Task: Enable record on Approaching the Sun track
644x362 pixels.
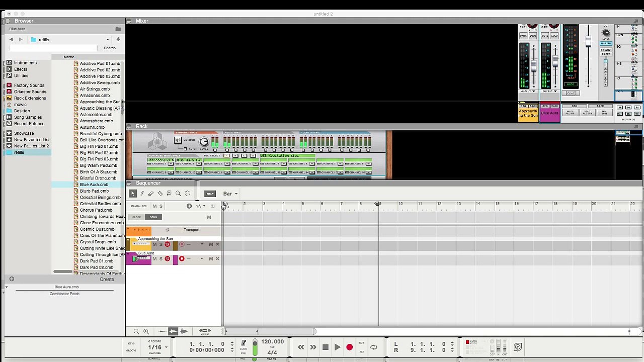Action: tap(182, 244)
